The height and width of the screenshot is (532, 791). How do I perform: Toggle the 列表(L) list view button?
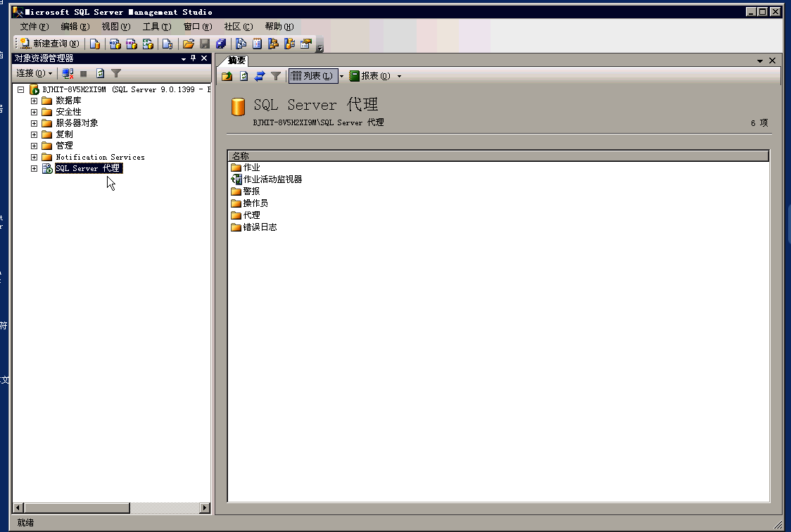pyautogui.click(x=312, y=76)
